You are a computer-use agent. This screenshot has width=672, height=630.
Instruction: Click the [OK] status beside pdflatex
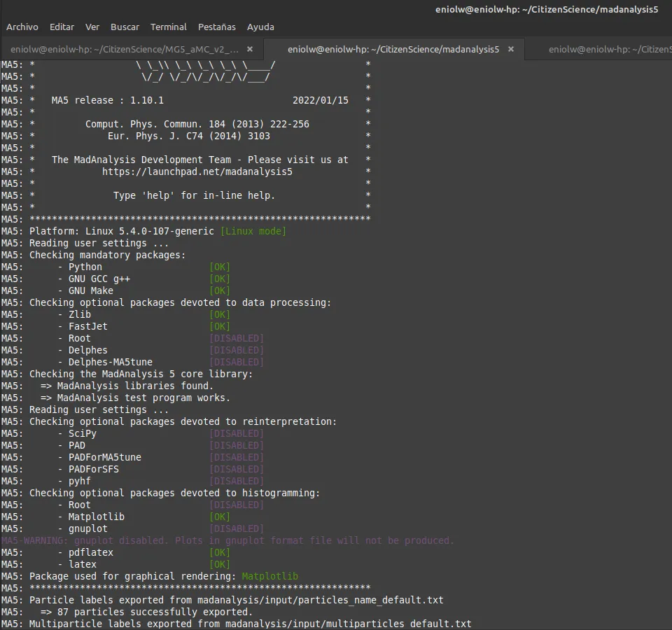click(x=220, y=553)
